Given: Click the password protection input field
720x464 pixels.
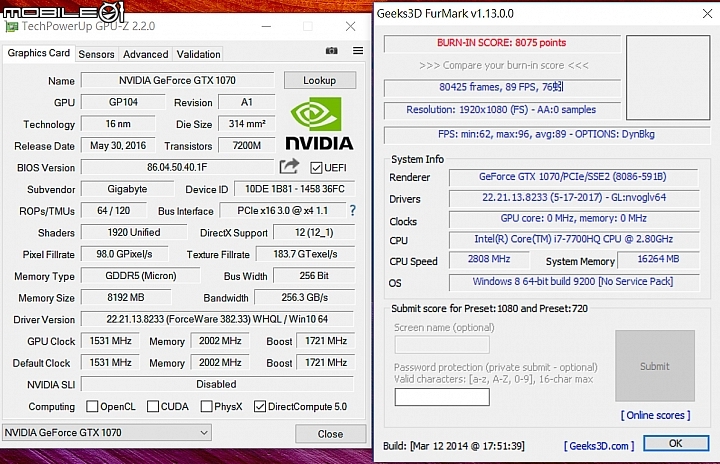Looking at the screenshot, I should click(442, 397).
